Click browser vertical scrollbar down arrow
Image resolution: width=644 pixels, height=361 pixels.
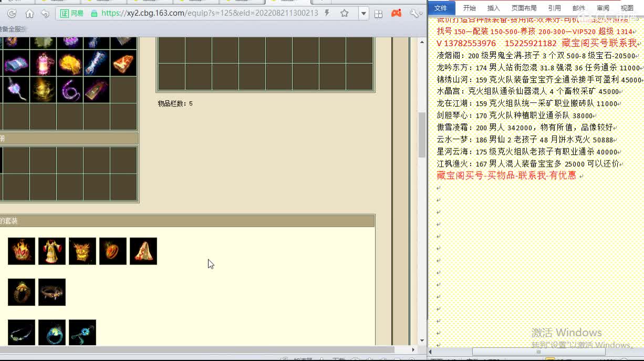(x=422, y=341)
